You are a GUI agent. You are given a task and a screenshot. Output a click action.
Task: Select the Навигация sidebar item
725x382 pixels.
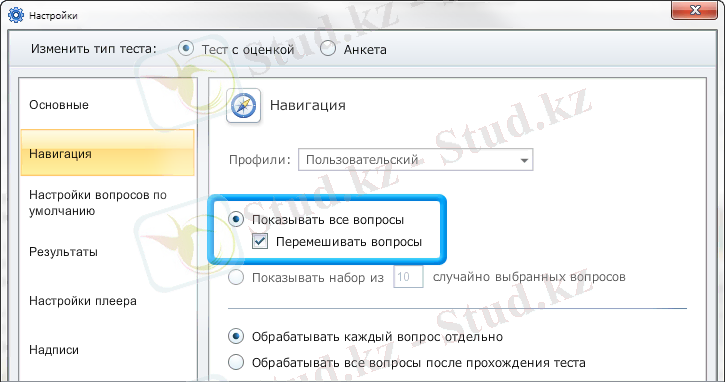coord(107,153)
